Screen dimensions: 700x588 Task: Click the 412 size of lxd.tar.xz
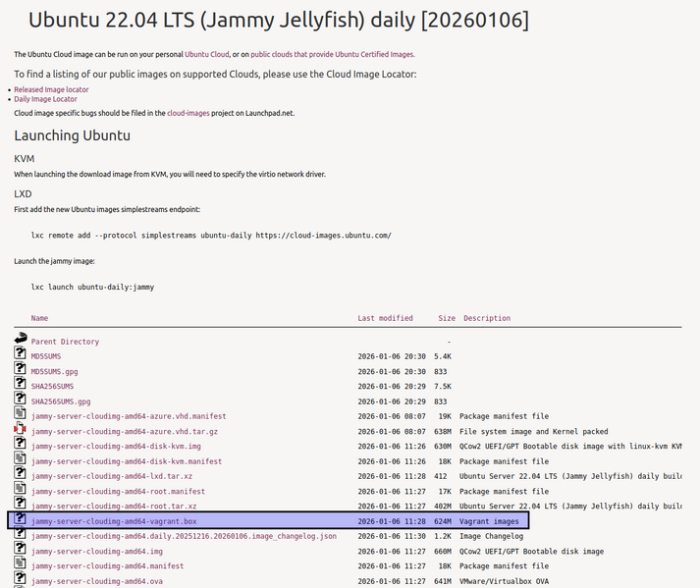[x=440, y=476]
